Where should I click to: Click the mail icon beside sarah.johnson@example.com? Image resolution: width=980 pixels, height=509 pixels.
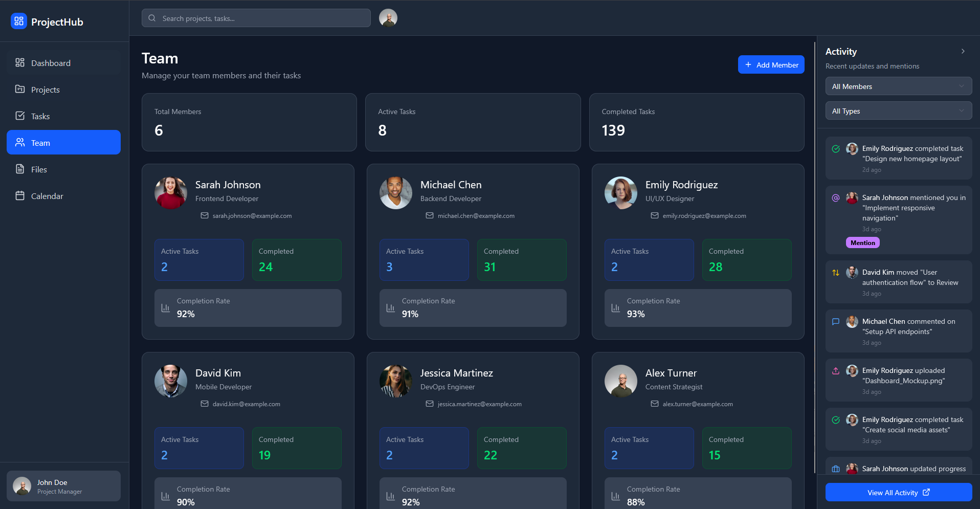click(x=205, y=216)
